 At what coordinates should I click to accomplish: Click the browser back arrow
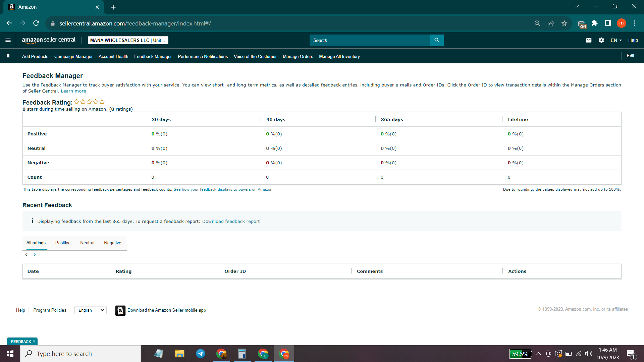tap(9, 23)
